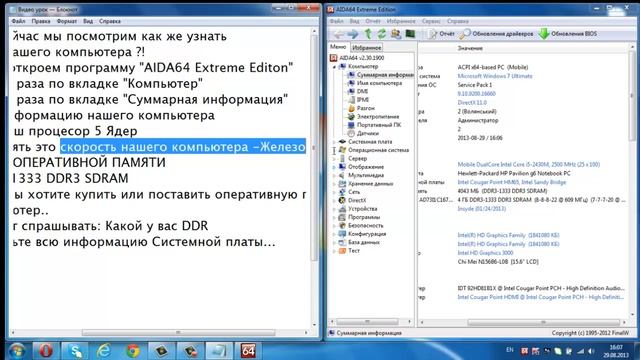Click the users icon in AIDA64 toolbar
The image size is (640, 360).
pos(396,34)
